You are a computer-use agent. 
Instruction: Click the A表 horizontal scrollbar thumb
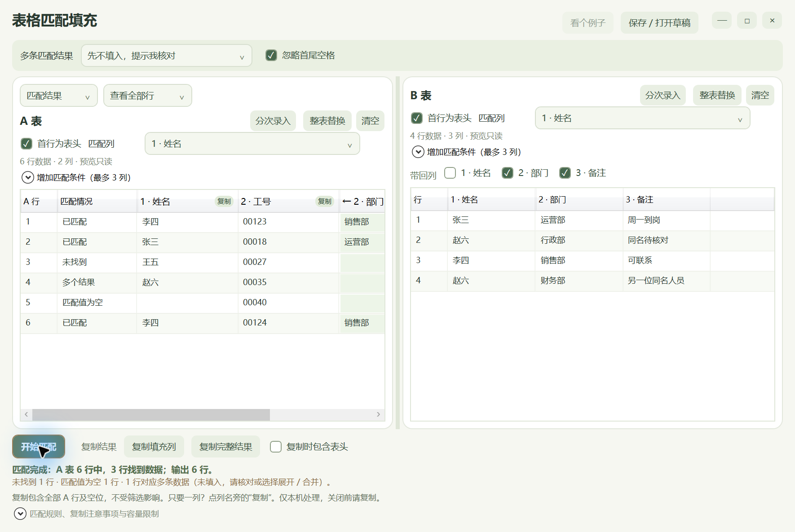pyautogui.click(x=151, y=414)
